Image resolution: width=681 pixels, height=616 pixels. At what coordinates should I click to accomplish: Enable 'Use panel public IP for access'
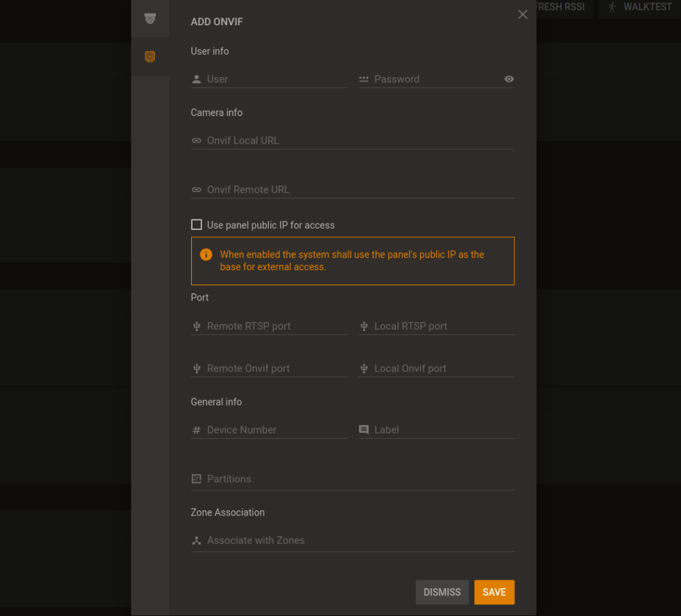pyautogui.click(x=196, y=224)
